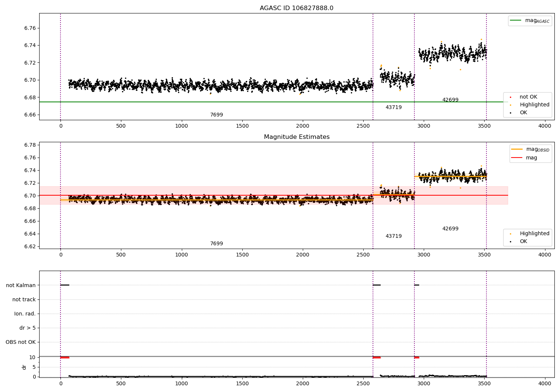Click the 2500 x-tick in top plot
Screen dimensions: 560x392
pos(363,126)
